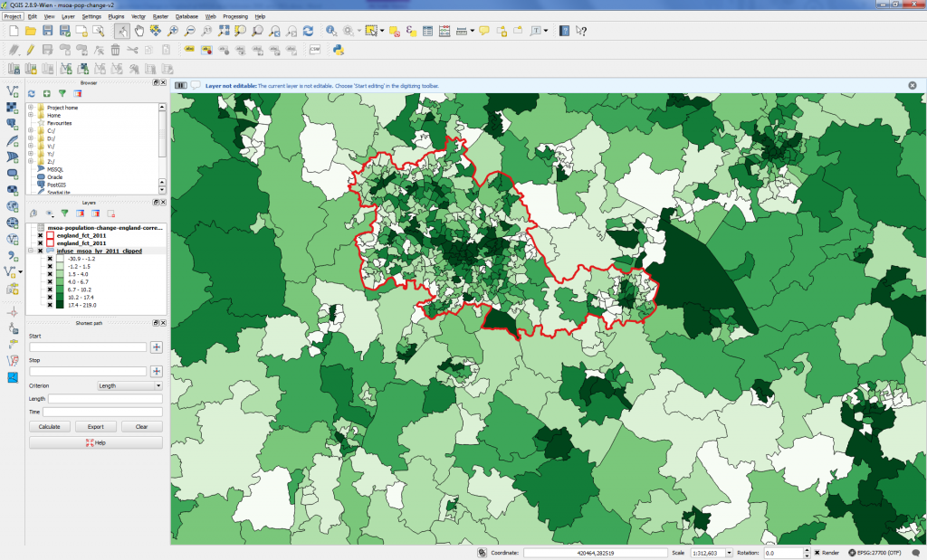
Task: Toggle the -30.9 - -1.2 class checkbox
Action: (50, 259)
